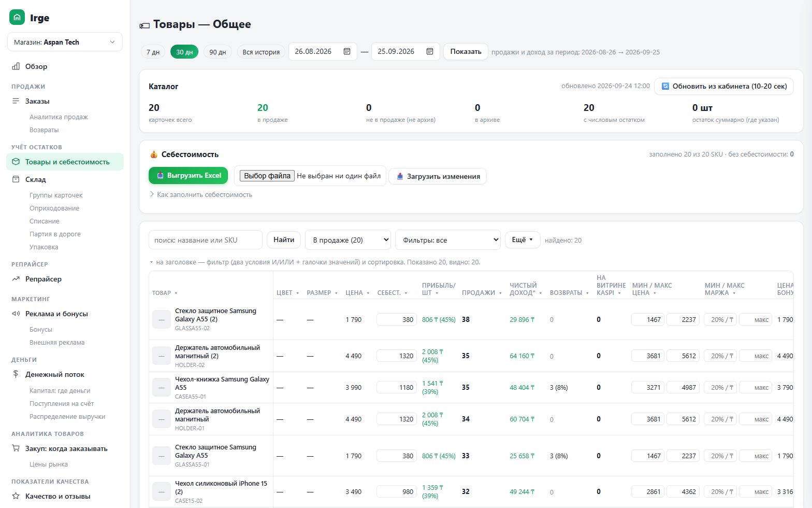Click the star icon for Качество и отзывы
812x508 pixels.
[16, 496]
